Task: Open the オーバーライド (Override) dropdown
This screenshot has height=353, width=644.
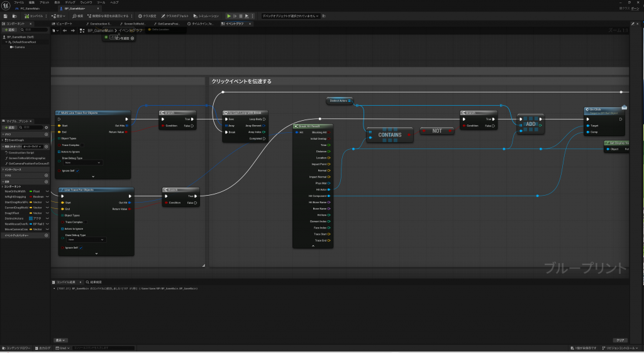Action: (x=33, y=147)
